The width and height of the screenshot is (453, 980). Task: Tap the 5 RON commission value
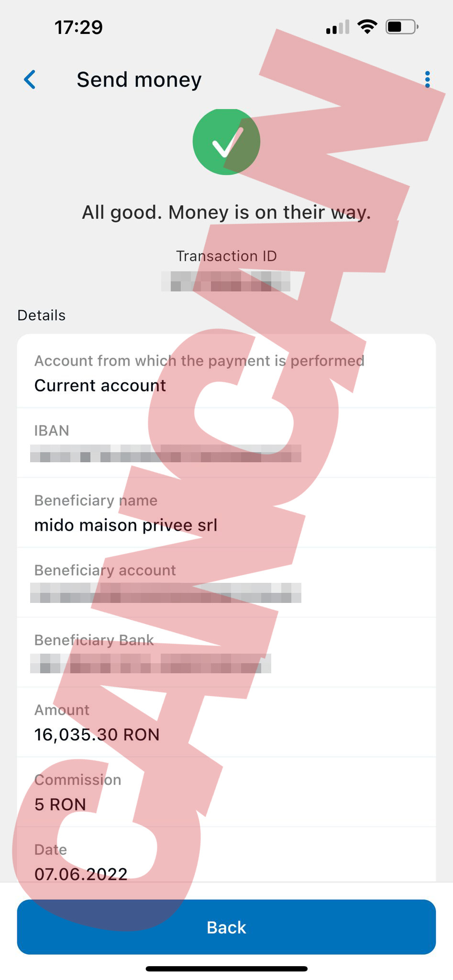(60, 804)
